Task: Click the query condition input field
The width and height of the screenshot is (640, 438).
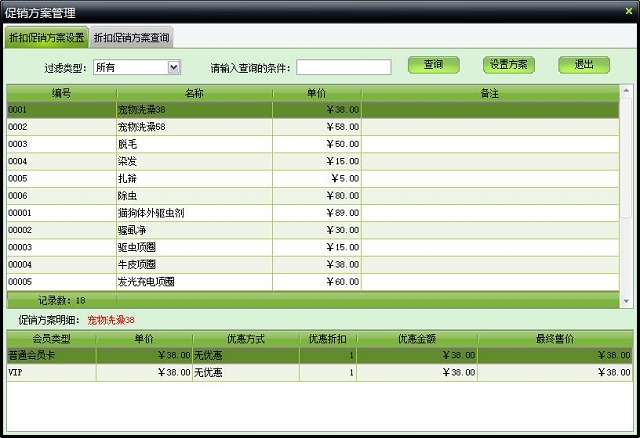Action: point(343,67)
